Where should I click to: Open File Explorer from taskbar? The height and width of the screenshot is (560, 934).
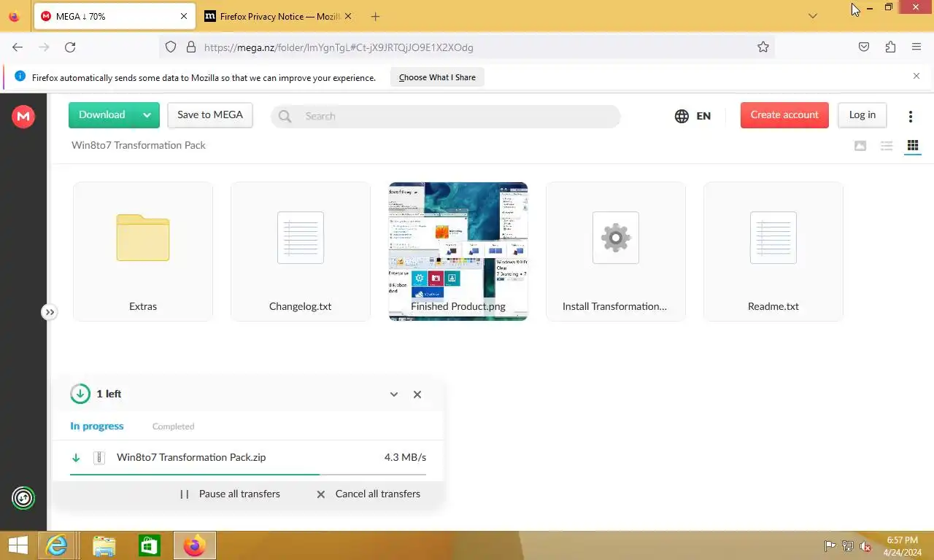(104, 545)
